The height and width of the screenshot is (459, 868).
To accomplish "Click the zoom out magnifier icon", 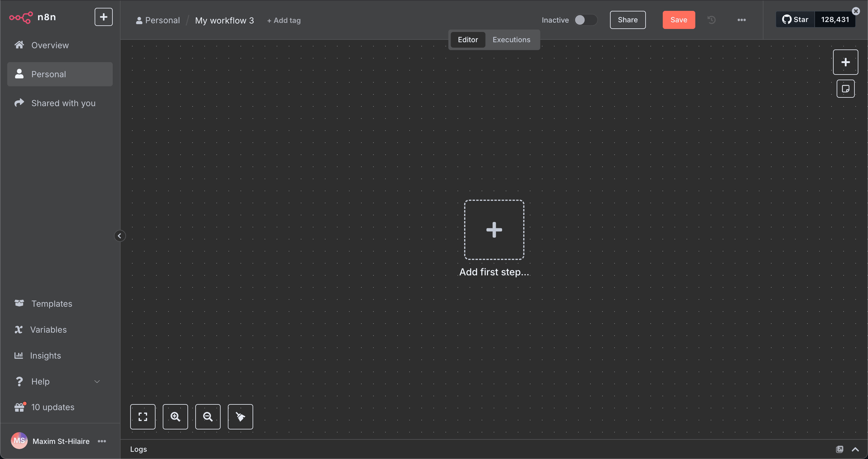I will point(208,416).
